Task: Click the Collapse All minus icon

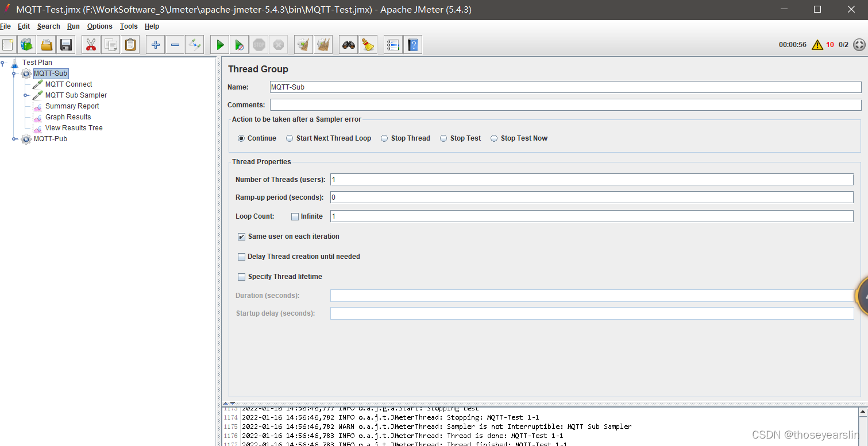Action: point(175,44)
